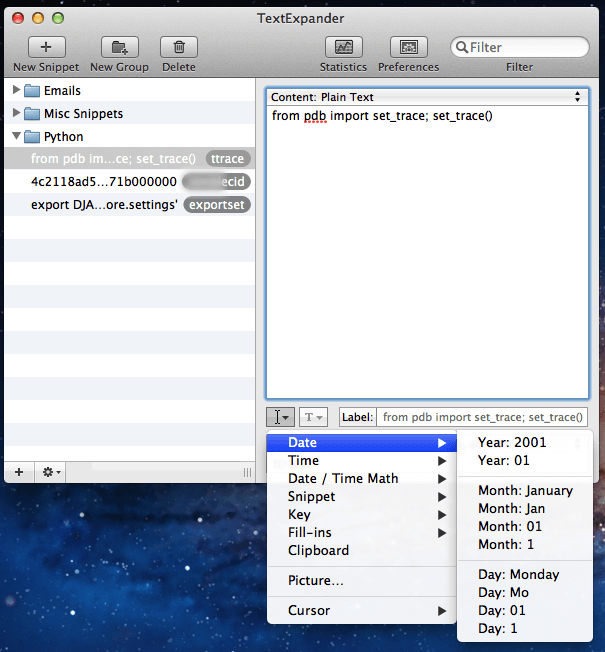The height and width of the screenshot is (652, 605).
Task: Insert Month: Jan macro
Action: pos(525,509)
